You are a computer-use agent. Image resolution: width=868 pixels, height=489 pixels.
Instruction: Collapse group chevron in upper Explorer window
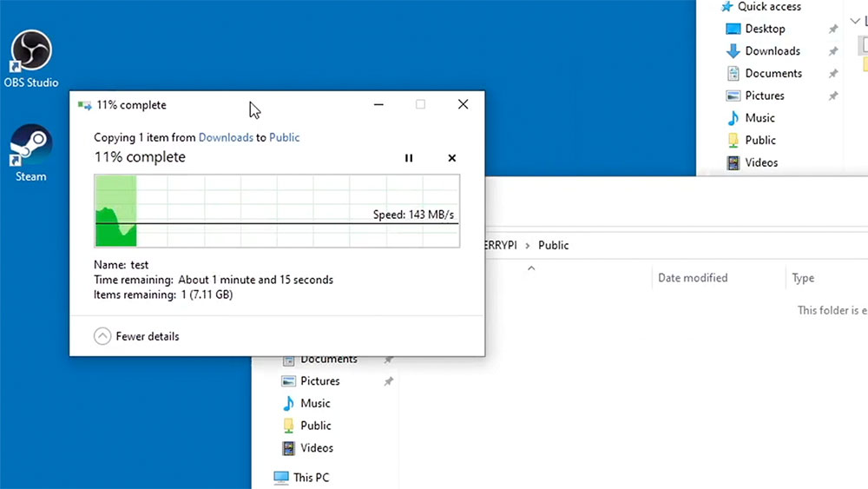tap(855, 21)
